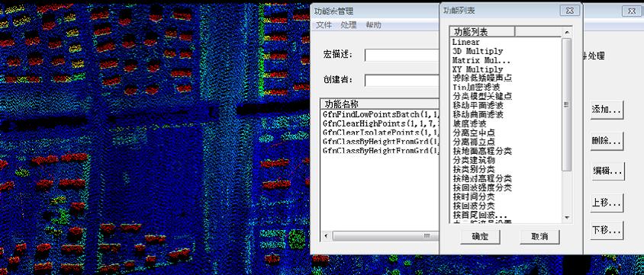Click the 取消 button
This screenshot has width=644, height=275.
pos(539,236)
